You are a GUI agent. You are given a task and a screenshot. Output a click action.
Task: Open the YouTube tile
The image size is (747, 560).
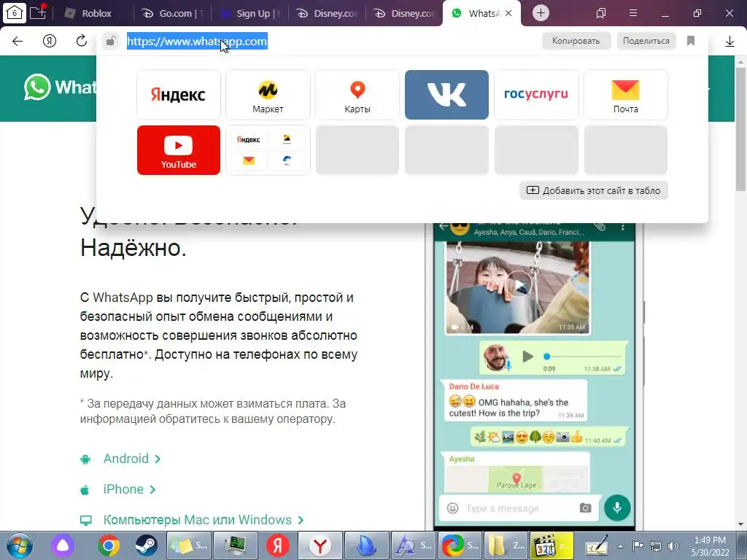coord(179,150)
